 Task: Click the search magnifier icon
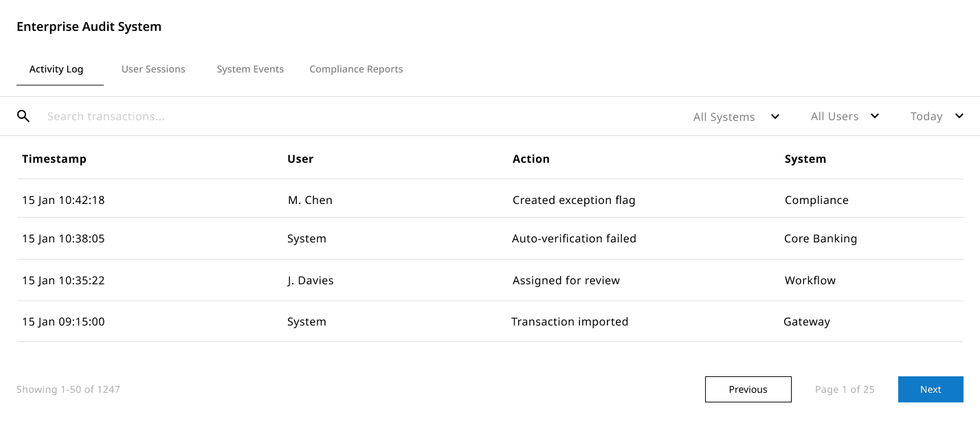tap(23, 116)
